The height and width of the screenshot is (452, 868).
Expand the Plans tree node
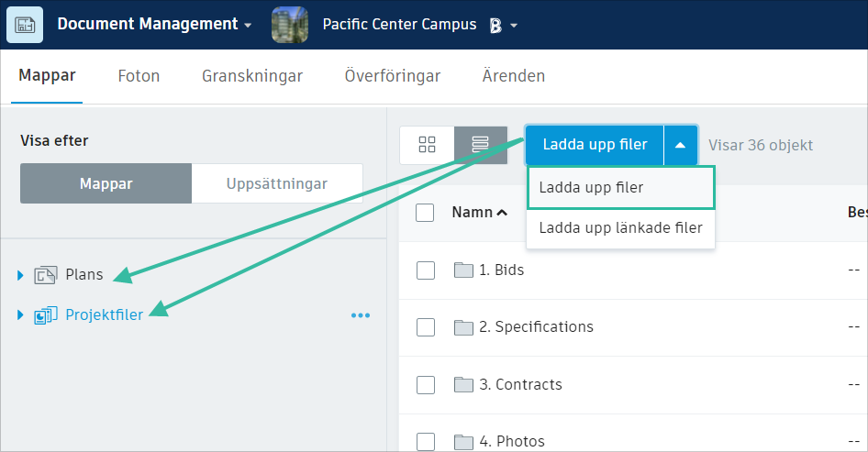[21, 275]
